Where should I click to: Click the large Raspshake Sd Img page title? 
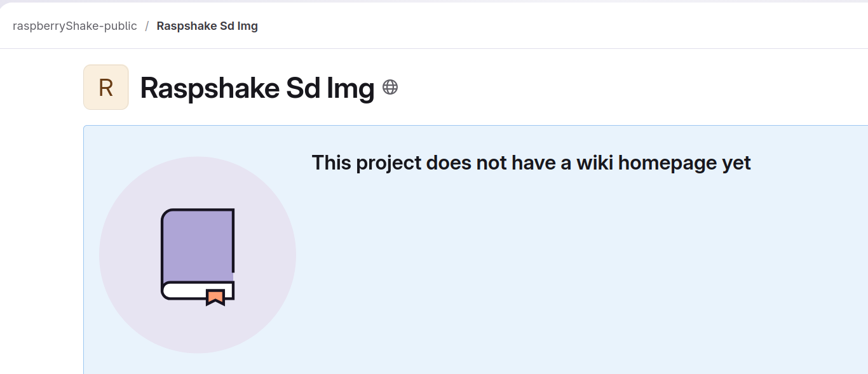tap(257, 88)
